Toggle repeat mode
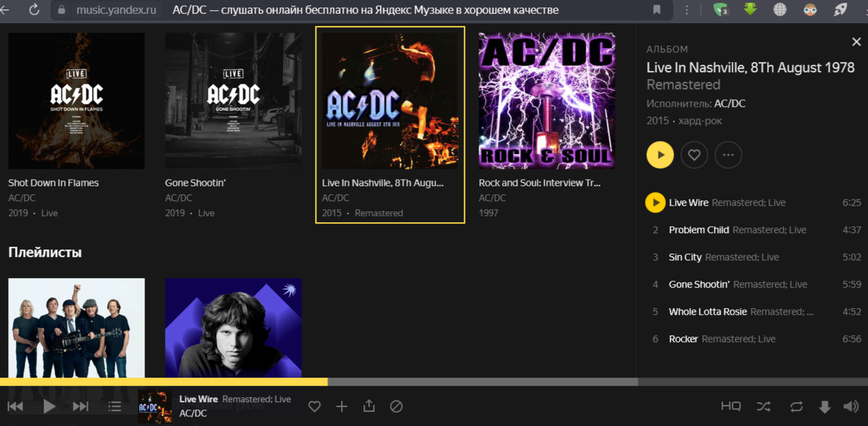Image resolution: width=868 pixels, height=426 pixels. click(x=796, y=406)
